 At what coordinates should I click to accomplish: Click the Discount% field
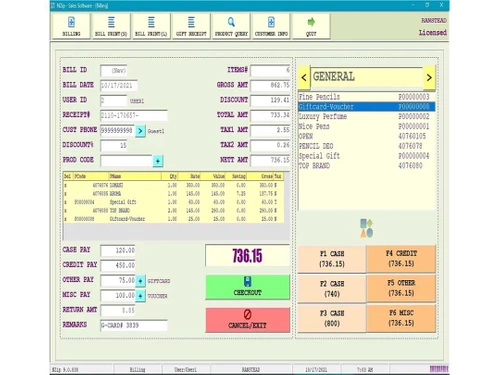(x=114, y=146)
